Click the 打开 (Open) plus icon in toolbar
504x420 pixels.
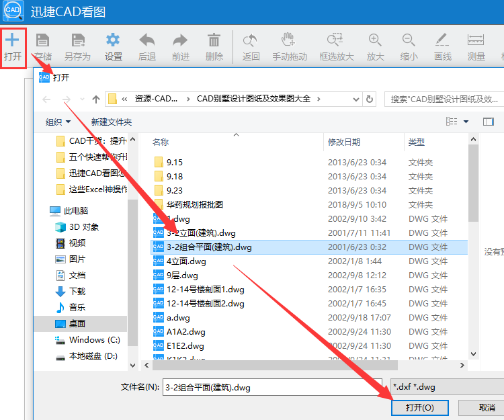[x=12, y=40]
